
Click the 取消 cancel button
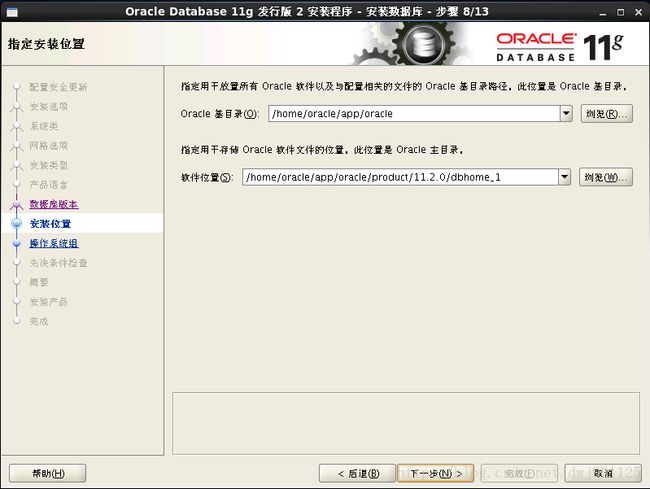603,473
